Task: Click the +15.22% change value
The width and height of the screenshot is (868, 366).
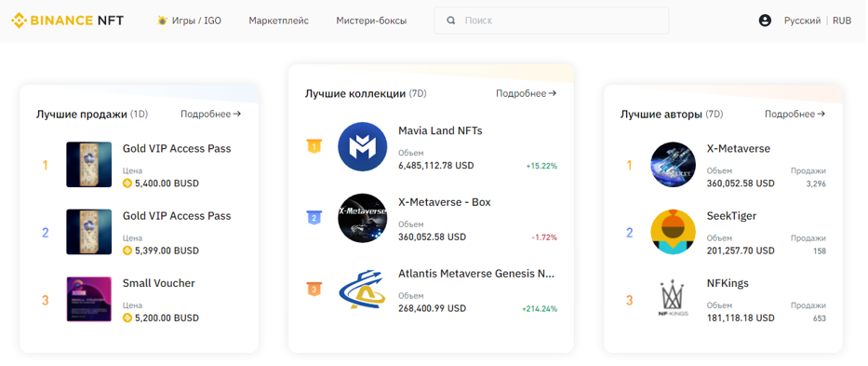Action: coord(541,166)
